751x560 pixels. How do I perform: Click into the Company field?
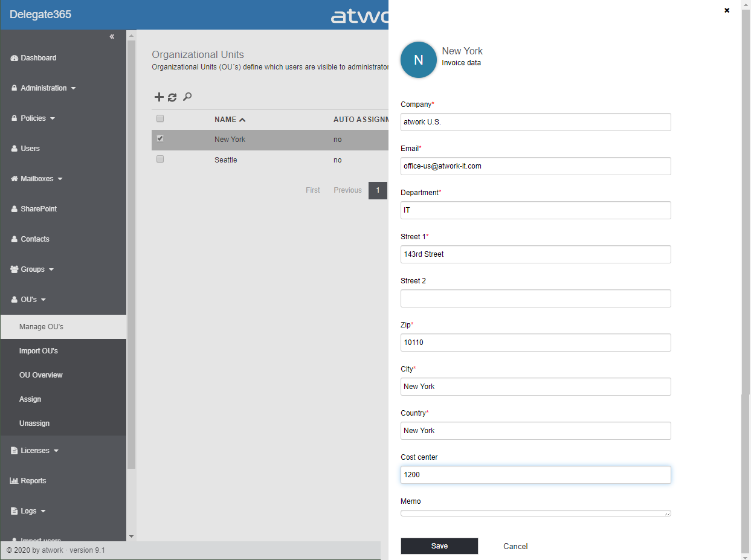536,122
